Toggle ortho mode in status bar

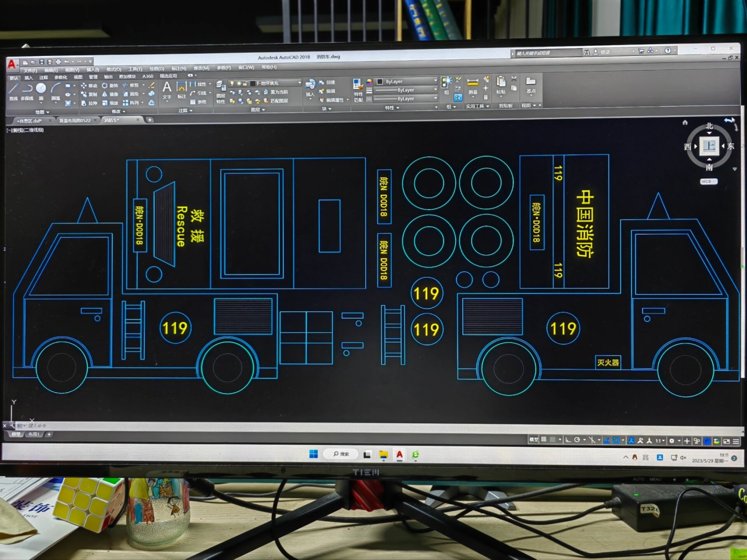coord(568,440)
